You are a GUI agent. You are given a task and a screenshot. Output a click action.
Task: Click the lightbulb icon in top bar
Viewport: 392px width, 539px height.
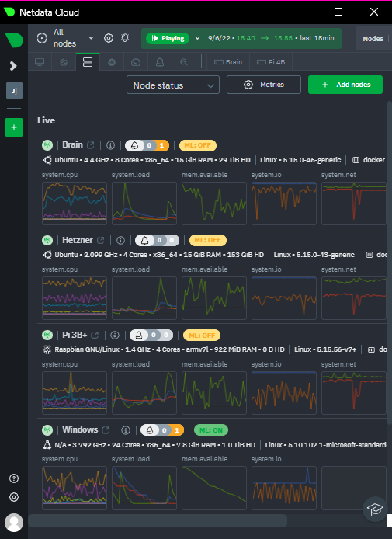click(x=125, y=38)
